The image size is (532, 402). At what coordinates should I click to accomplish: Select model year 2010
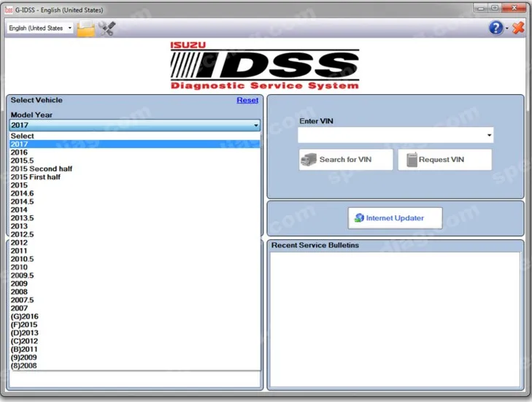(135, 267)
